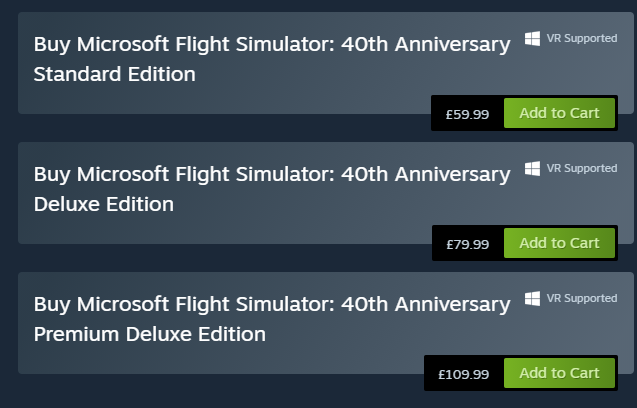Viewport: 637px width, 408px height.
Task: Click Windows icon in Premium Deluxe box
Action: tap(532, 299)
